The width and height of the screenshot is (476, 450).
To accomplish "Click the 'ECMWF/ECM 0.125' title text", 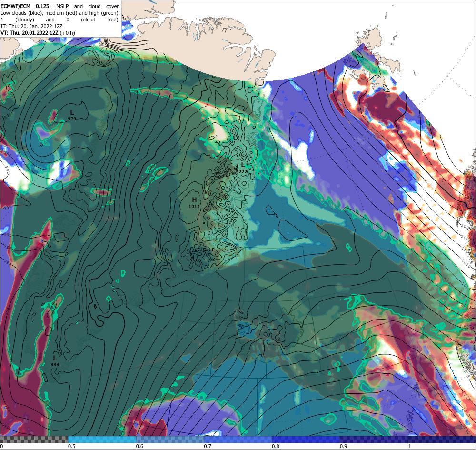I will tap(26, 6).
